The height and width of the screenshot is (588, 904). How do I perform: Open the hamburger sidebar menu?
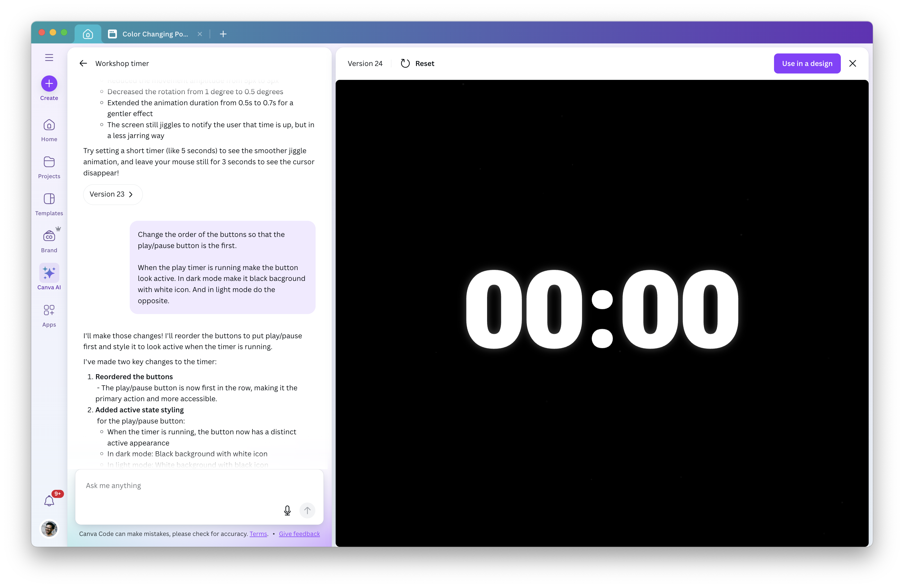click(49, 57)
